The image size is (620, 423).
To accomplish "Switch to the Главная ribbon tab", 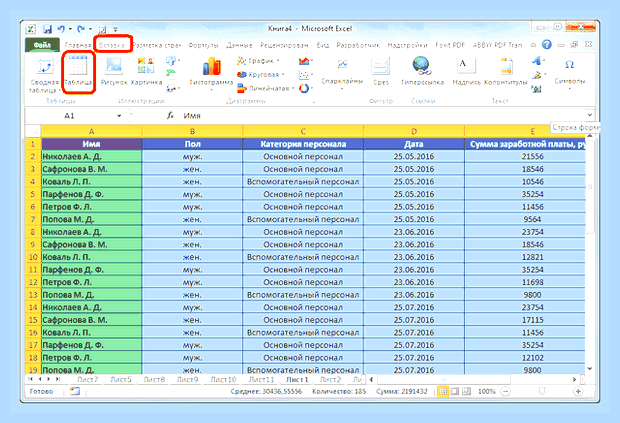I will coord(78,45).
